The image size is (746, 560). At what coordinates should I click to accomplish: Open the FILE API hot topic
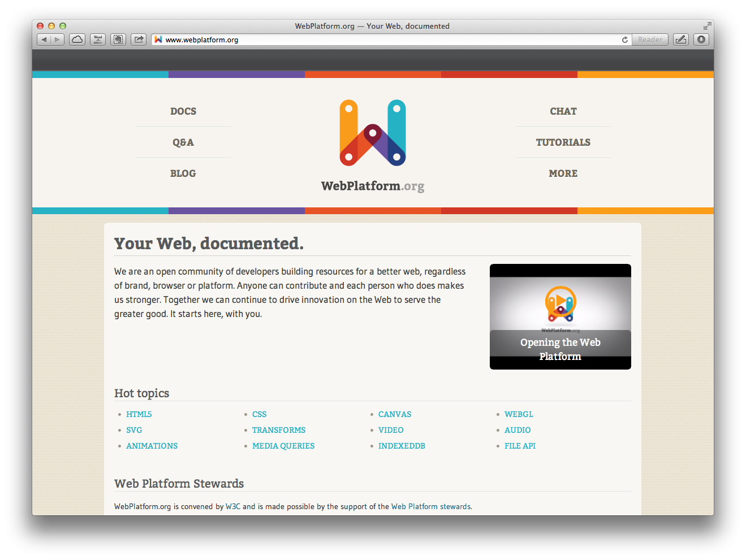point(520,446)
